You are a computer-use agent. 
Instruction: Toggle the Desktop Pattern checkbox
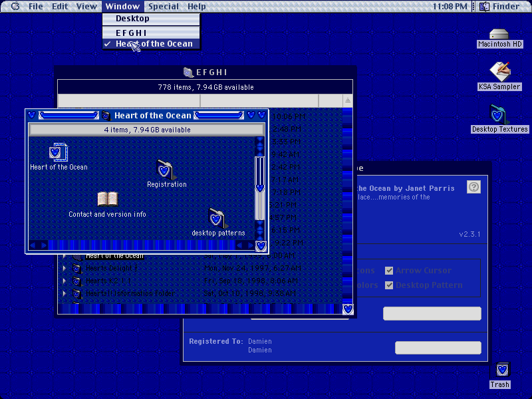pyautogui.click(x=389, y=285)
